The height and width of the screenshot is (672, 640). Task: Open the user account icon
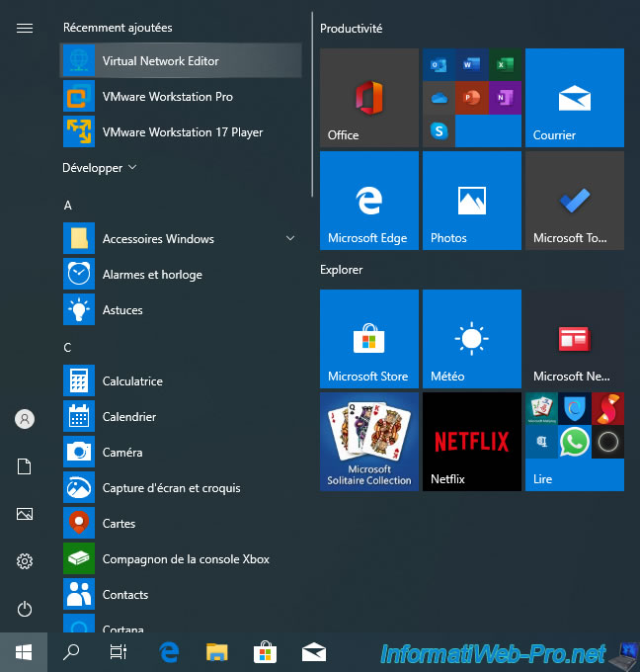(x=25, y=419)
